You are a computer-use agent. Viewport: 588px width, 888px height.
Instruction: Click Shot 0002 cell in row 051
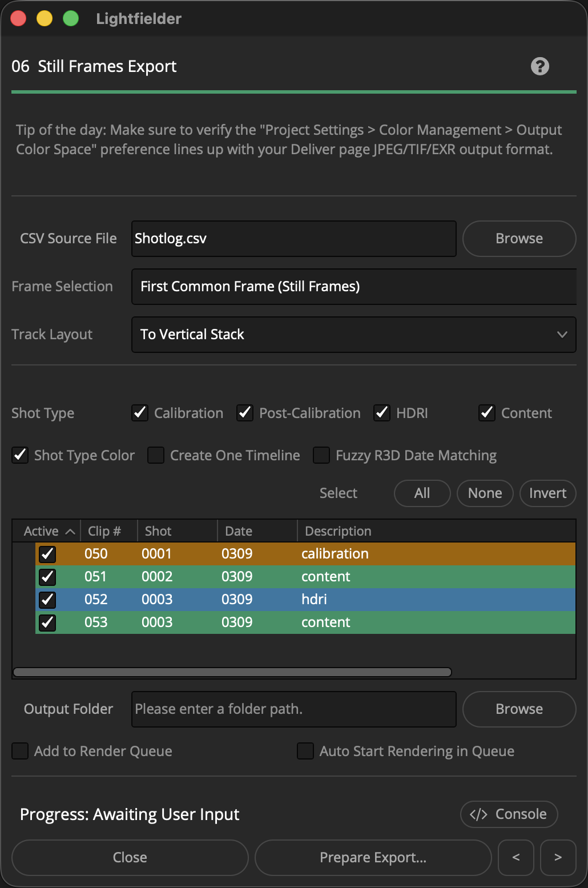[x=157, y=577]
